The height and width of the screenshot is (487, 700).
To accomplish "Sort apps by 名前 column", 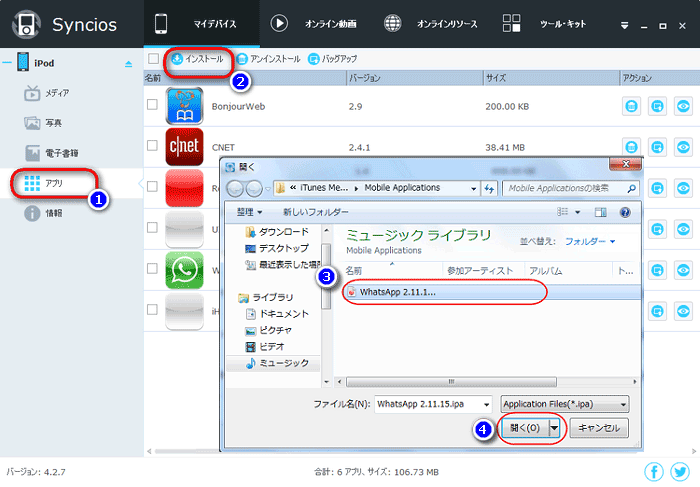I will point(245,78).
